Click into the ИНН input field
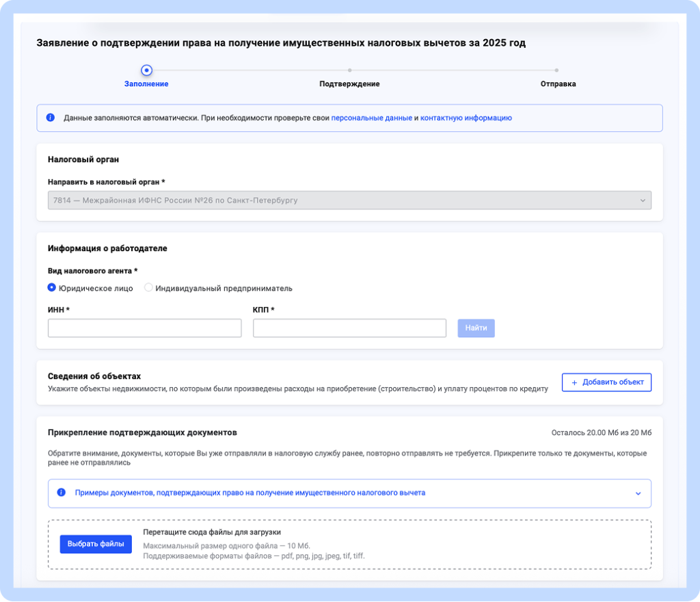This screenshot has width=700, height=602. (144, 328)
